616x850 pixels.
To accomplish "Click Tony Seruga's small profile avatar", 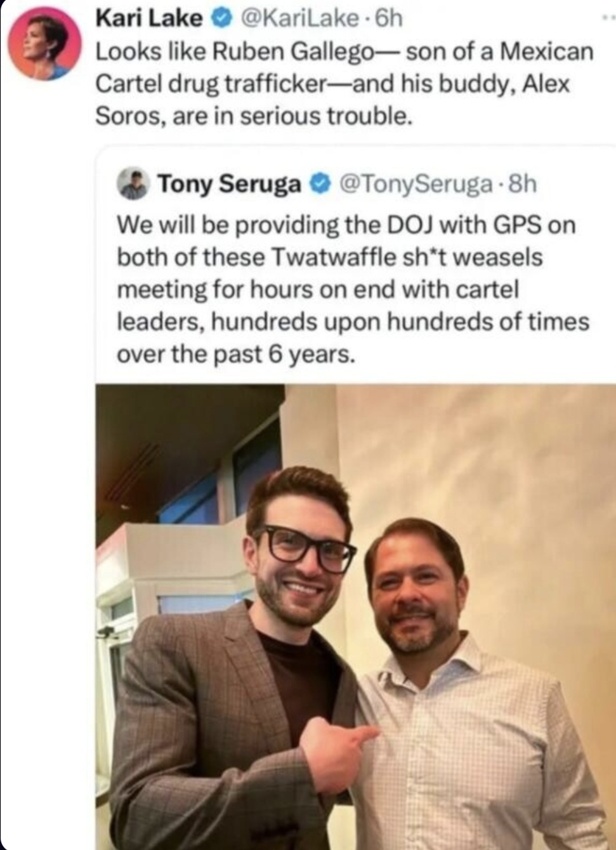I will tap(133, 183).
